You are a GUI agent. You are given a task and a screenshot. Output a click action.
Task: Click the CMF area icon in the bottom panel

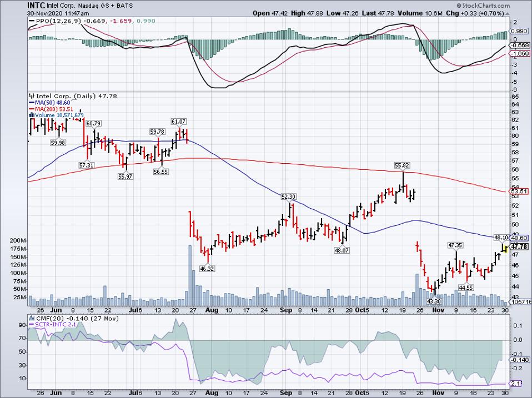point(32,318)
